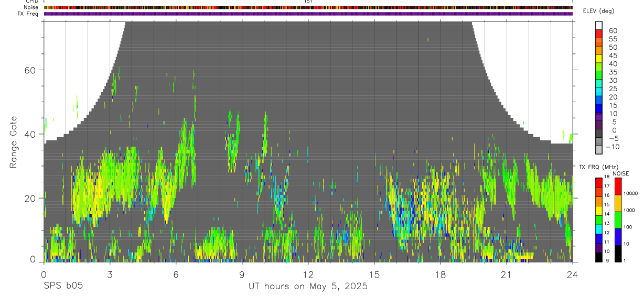Click the red top segment of ELEV colorbar
Image resolution: width=644 pixels, height=297 pixels.
(598, 34)
